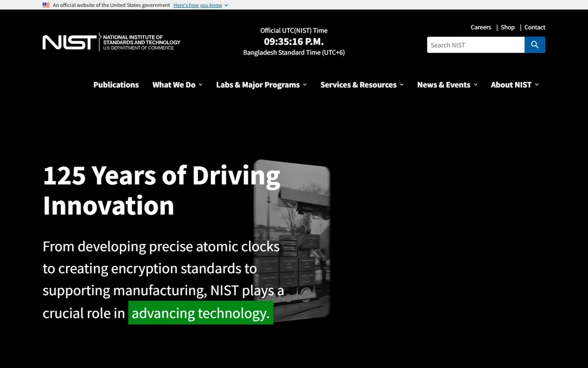This screenshot has width=588, height=368.
Task: Expand the What We Do dropdown
Action: click(x=177, y=85)
